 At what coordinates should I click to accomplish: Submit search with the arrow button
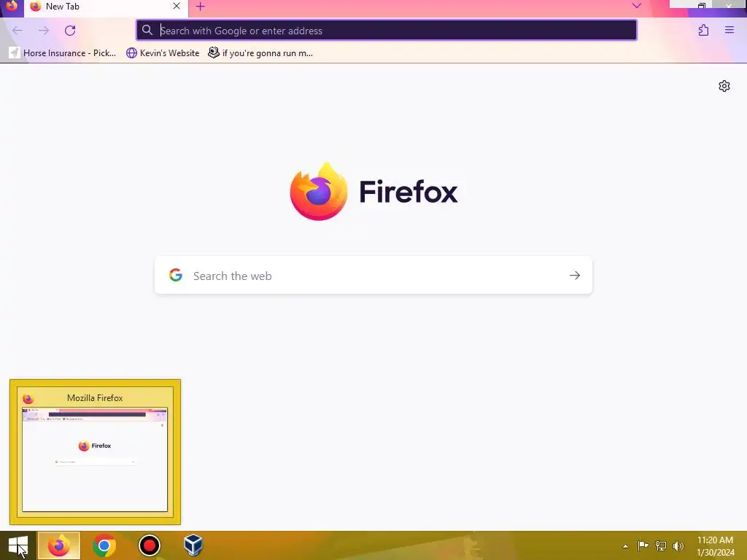575,275
